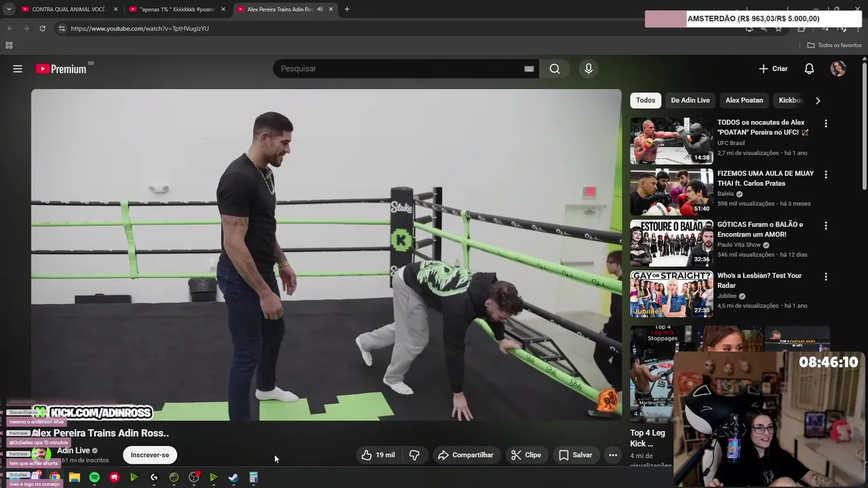
Task: Click the magnifier search button
Action: pos(555,68)
